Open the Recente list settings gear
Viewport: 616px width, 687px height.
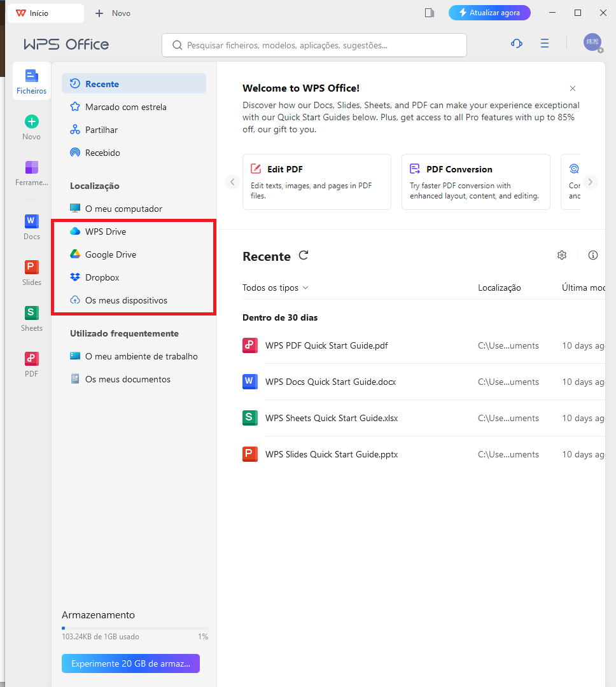562,255
